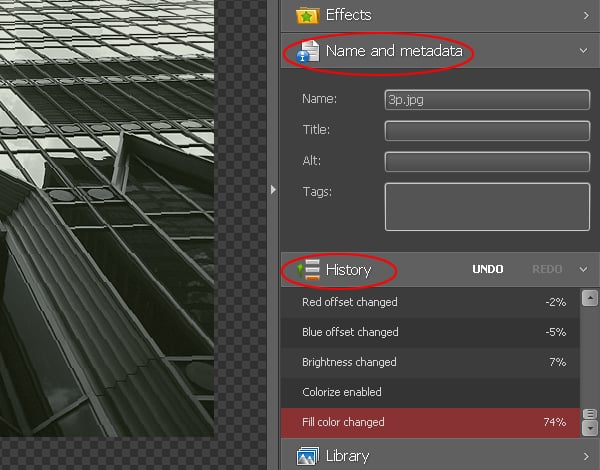Select the Fill color changed history entry
The image size is (600, 470).
[430, 422]
